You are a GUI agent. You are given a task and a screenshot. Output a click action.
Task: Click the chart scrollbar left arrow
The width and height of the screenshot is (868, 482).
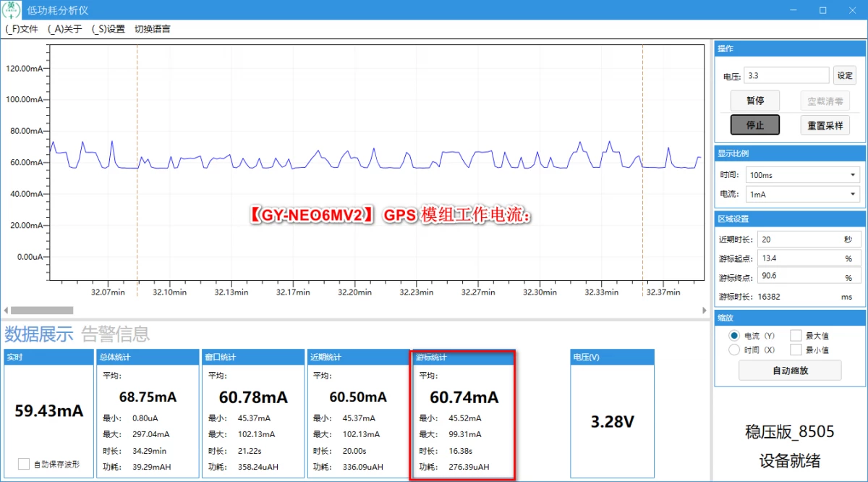point(4,310)
